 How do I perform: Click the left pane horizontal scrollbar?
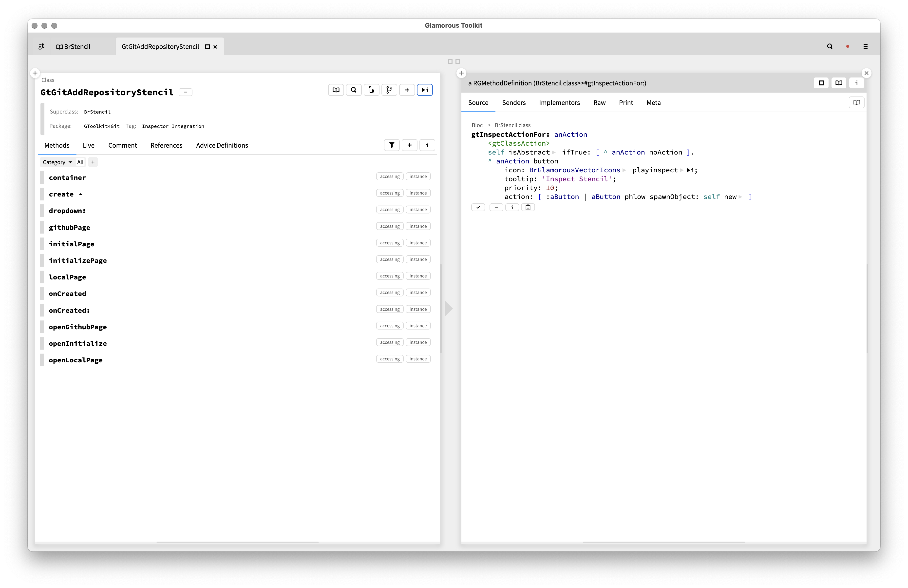(x=237, y=542)
